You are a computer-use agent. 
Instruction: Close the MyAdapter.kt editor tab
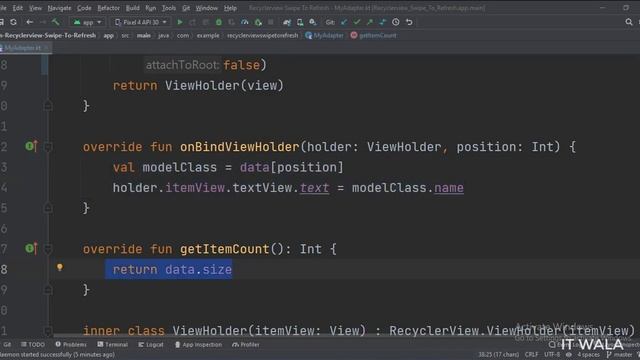coord(47,48)
